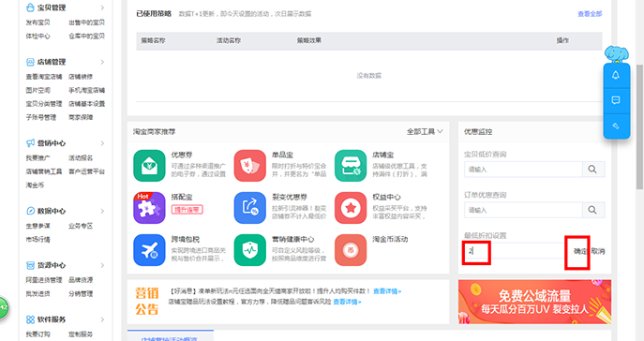Click the 营销中心 megaphone icon
Screen dimensions: 644x341
[30, 143]
